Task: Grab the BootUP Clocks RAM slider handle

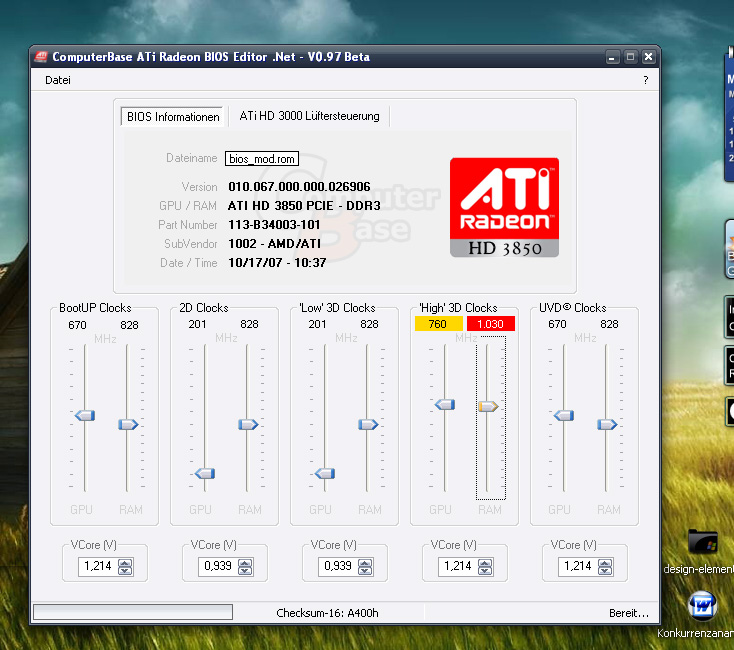Action: coord(128,424)
